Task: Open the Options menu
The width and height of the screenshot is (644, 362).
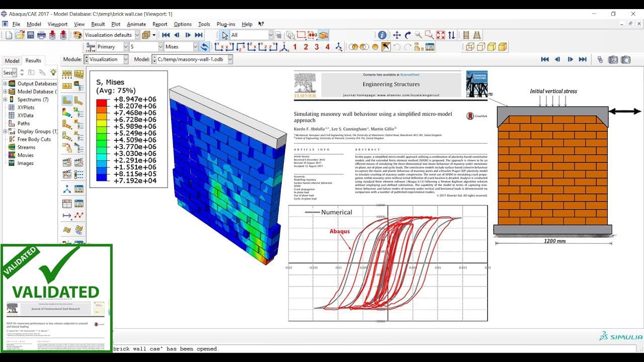Action: (183, 24)
